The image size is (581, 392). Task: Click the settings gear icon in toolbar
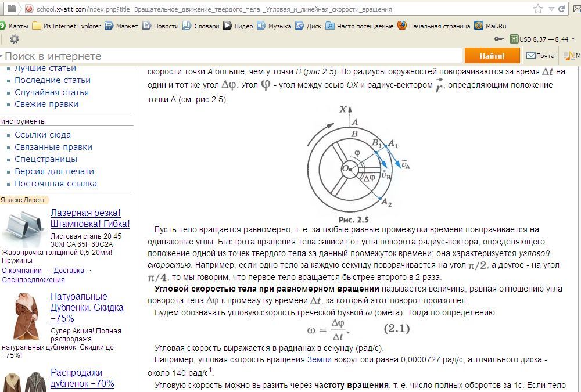pos(15,39)
